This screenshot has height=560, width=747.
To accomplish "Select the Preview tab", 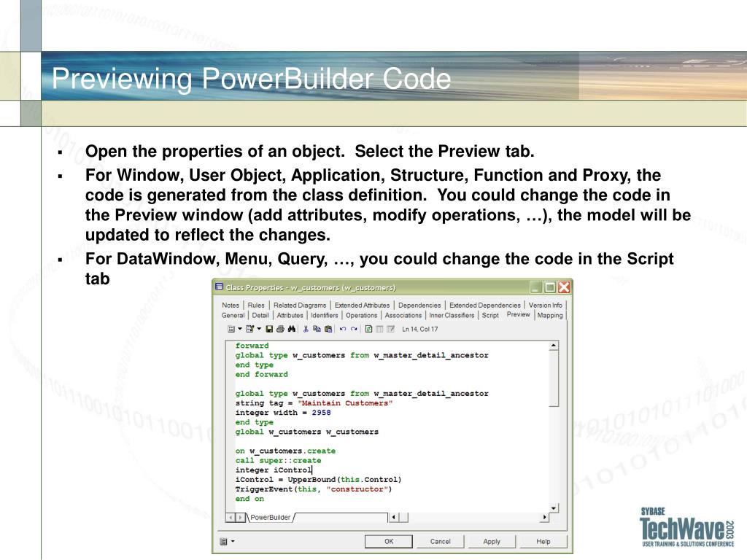I will (x=519, y=314).
